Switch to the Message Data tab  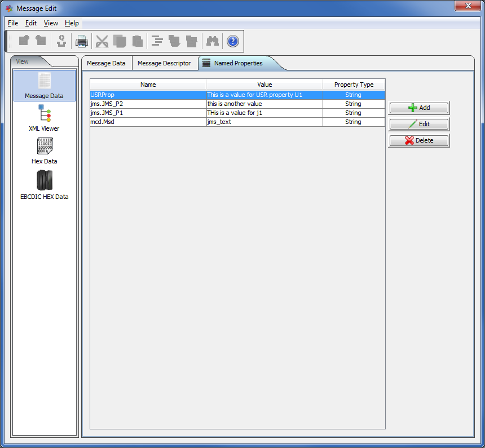pos(106,63)
